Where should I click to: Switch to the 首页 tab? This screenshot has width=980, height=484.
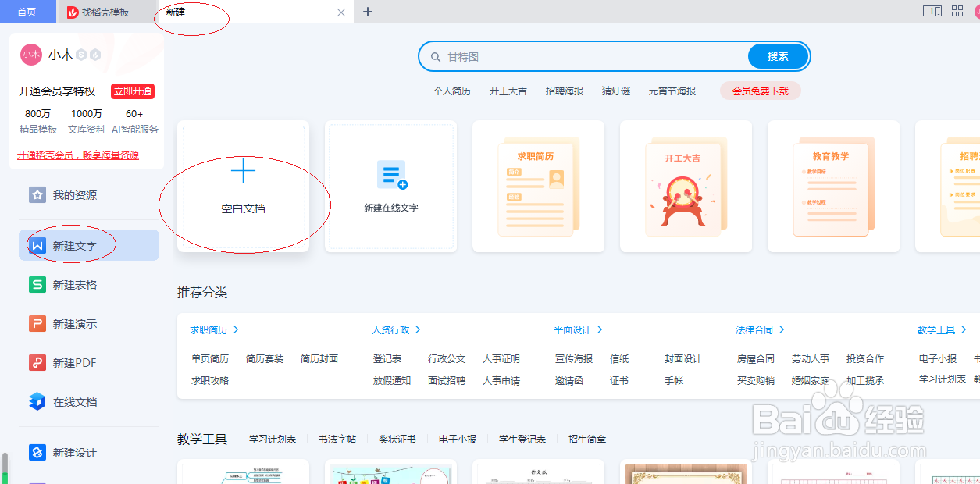(27, 12)
